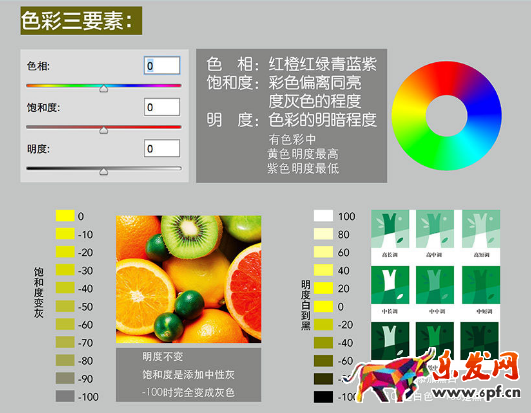Click the text 色彩的明暗程度
Screen dimensions: 531x413
323,119
